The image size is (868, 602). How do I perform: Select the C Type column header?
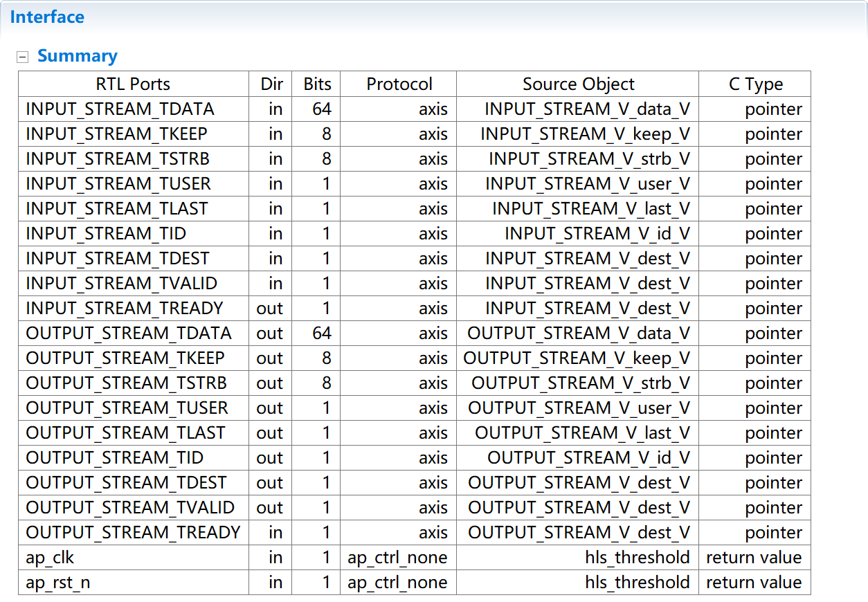(x=754, y=84)
